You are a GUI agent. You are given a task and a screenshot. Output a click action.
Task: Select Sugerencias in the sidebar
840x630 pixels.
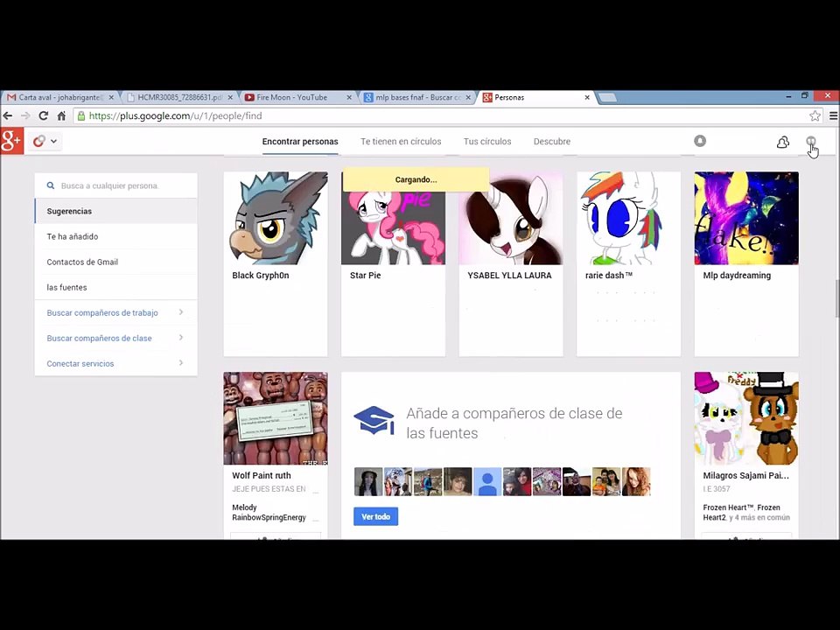[116, 211]
